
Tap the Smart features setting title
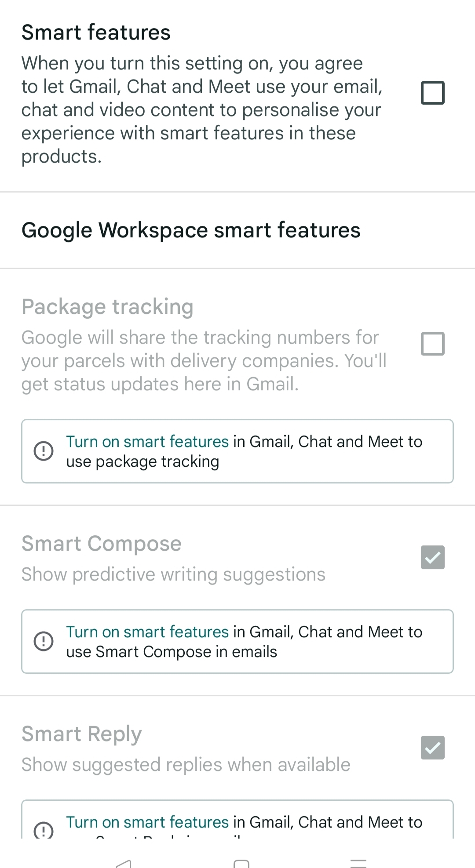tap(96, 33)
